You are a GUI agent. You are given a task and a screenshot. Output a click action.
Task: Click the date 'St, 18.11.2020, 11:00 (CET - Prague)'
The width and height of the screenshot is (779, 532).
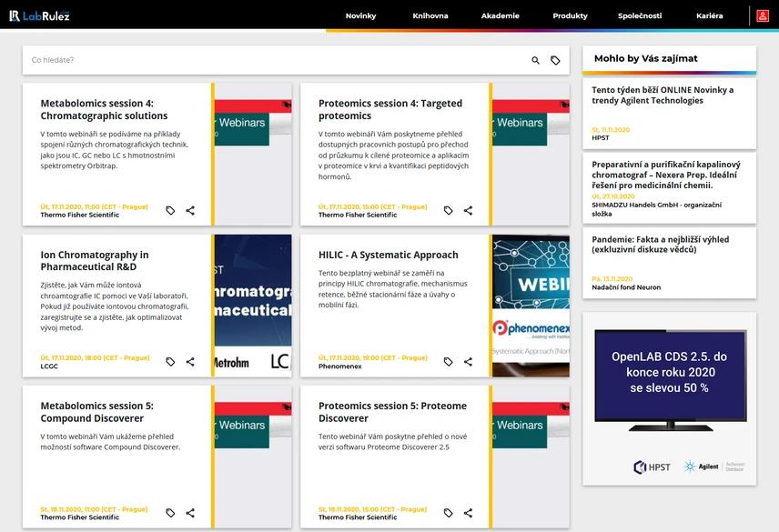pyautogui.click(x=94, y=509)
